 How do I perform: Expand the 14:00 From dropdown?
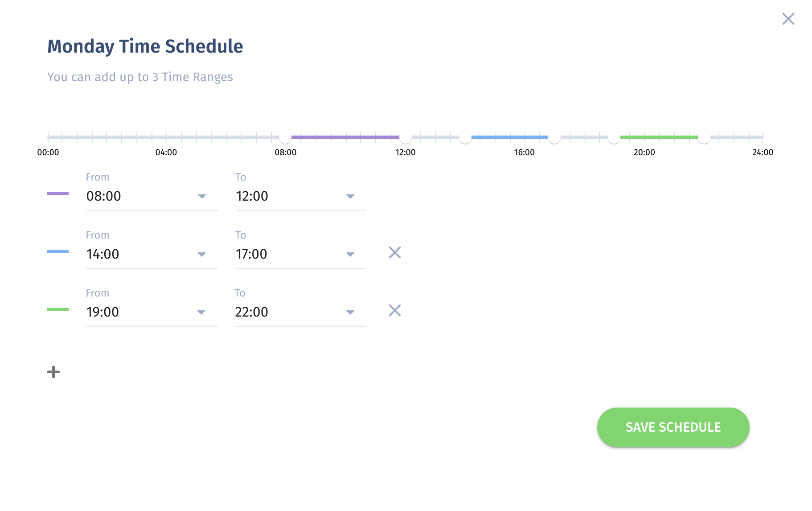152,254
